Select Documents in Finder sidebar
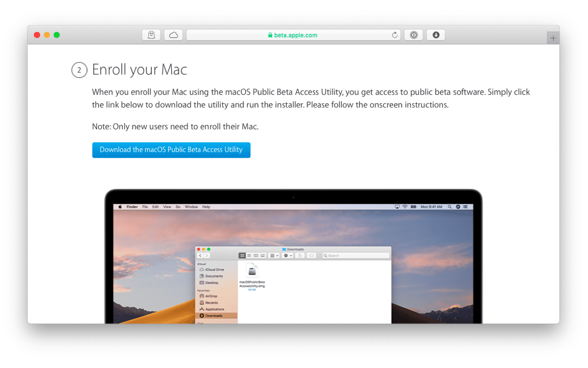 click(211, 276)
